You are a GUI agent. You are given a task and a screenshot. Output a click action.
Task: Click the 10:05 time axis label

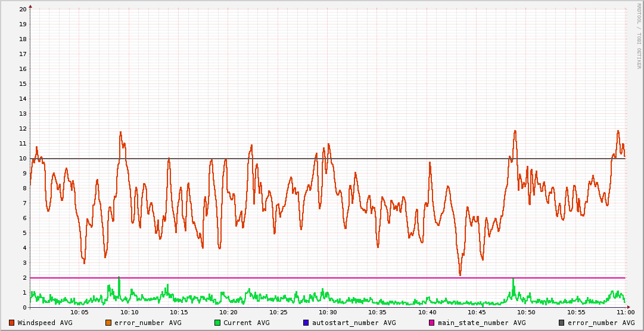79,312
